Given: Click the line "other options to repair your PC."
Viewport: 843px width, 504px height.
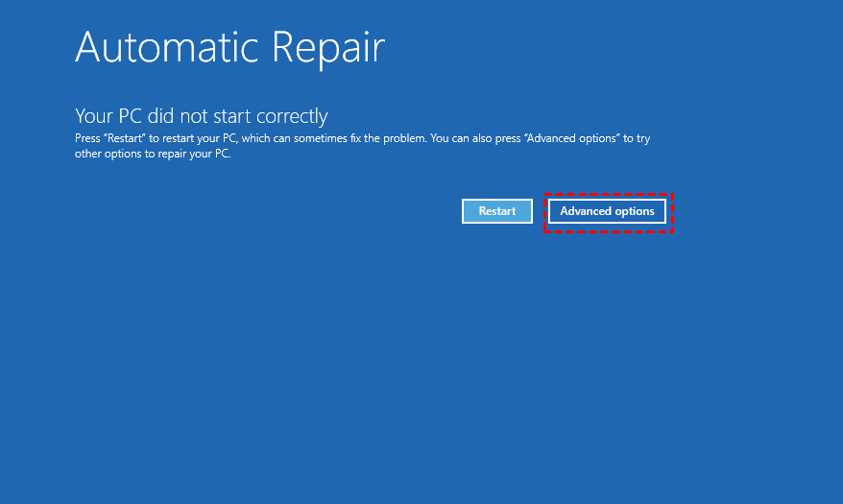Looking at the screenshot, I should (153, 154).
